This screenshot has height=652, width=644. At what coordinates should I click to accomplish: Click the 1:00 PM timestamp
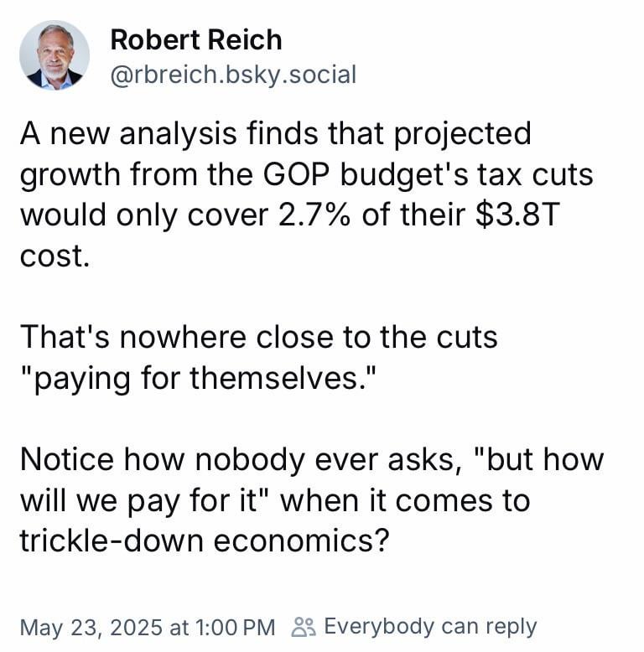(236, 626)
